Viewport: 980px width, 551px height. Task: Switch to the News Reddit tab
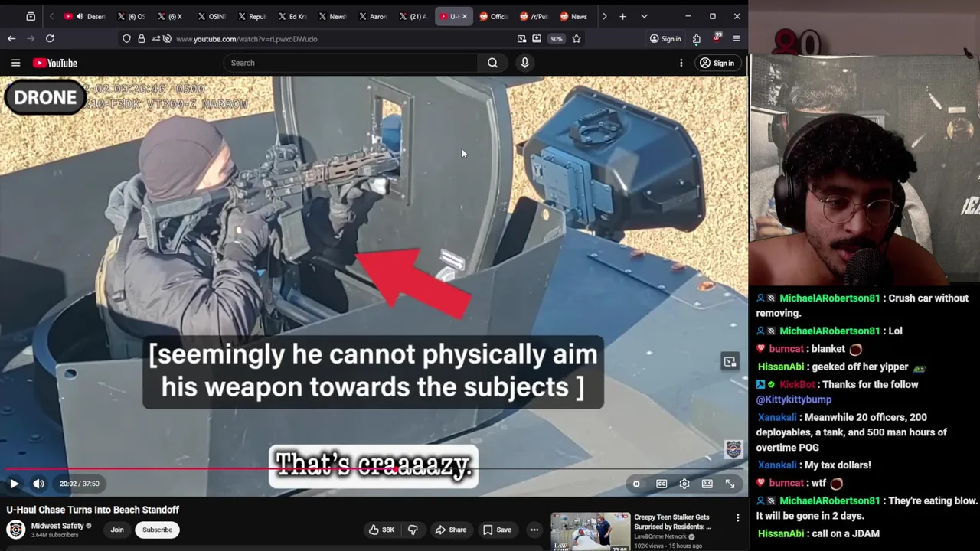tap(573, 16)
